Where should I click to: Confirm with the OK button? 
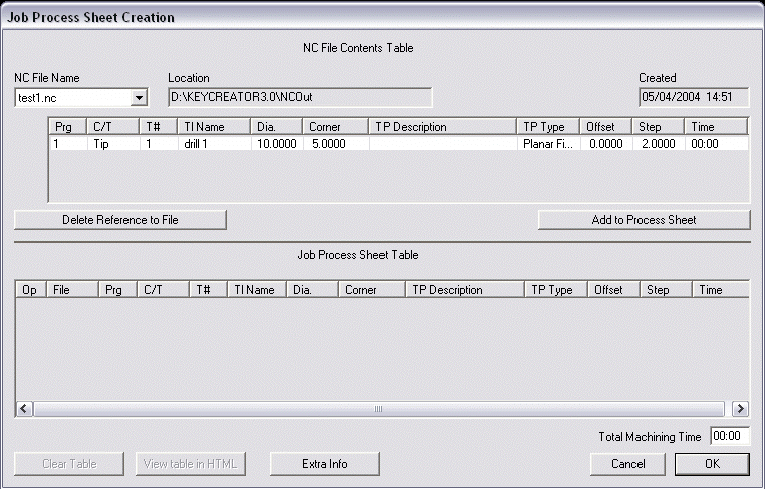712,464
